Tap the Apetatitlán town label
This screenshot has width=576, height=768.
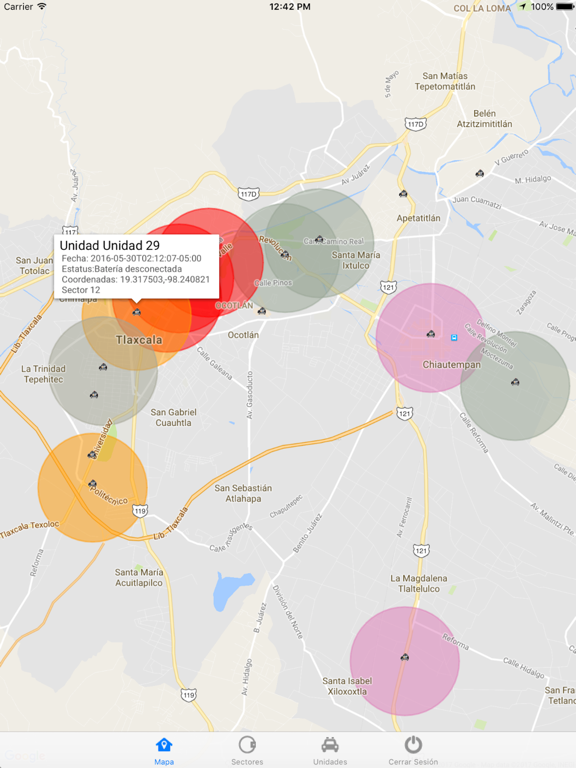pos(418,218)
